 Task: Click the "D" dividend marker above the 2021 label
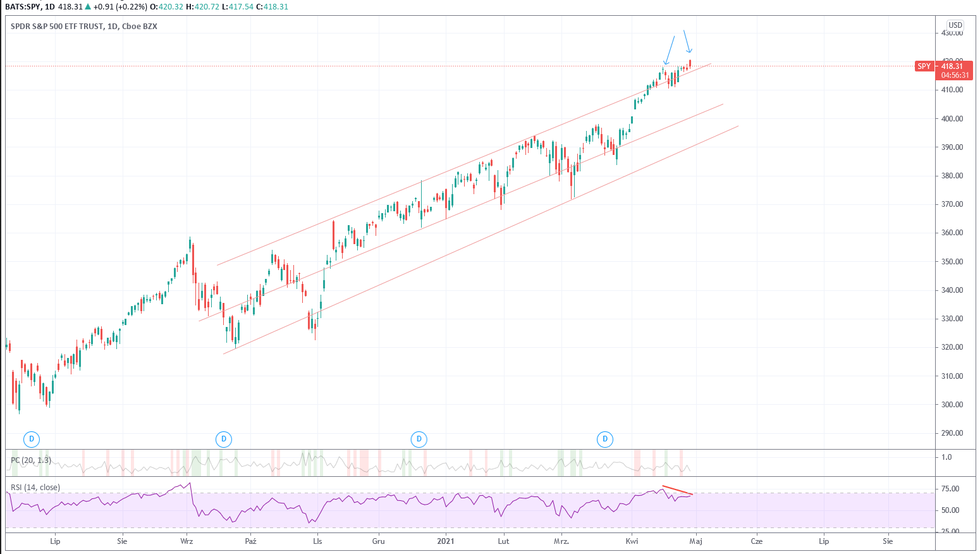(x=419, y=439)
